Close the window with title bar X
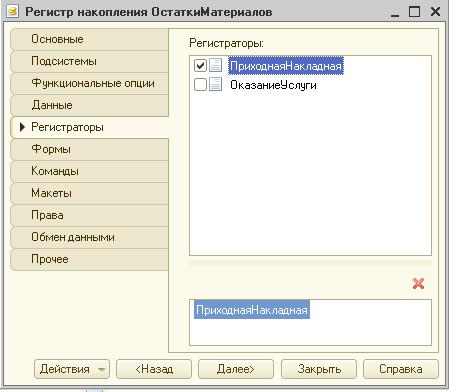449x392 pixels. (x=435, y=12)
